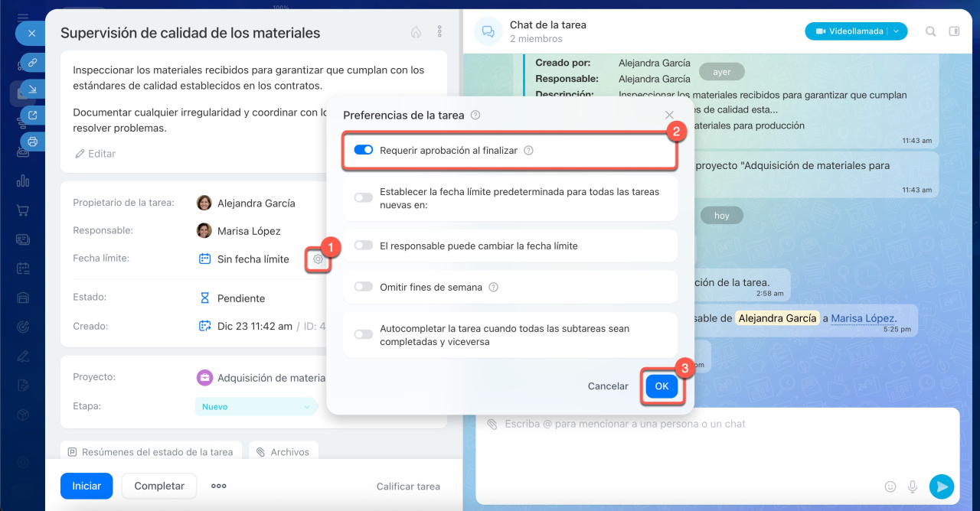Click the print icon in left toolbar

coord(32,142)
